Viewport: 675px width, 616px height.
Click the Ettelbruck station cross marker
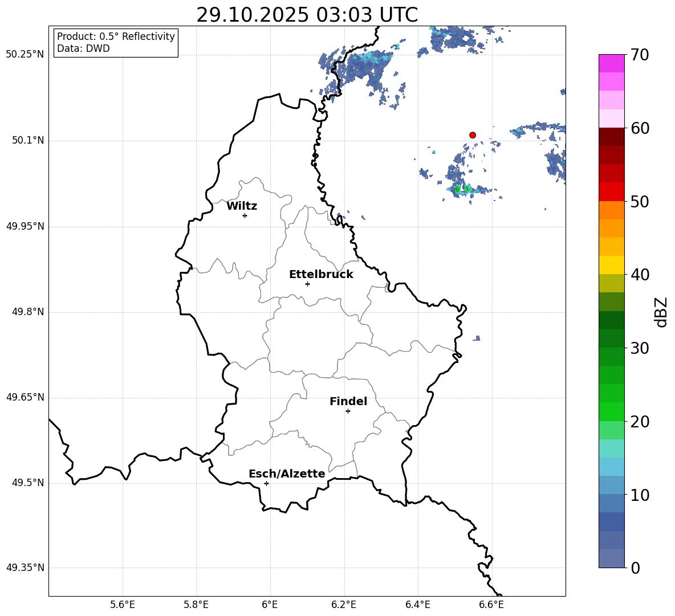307,284
